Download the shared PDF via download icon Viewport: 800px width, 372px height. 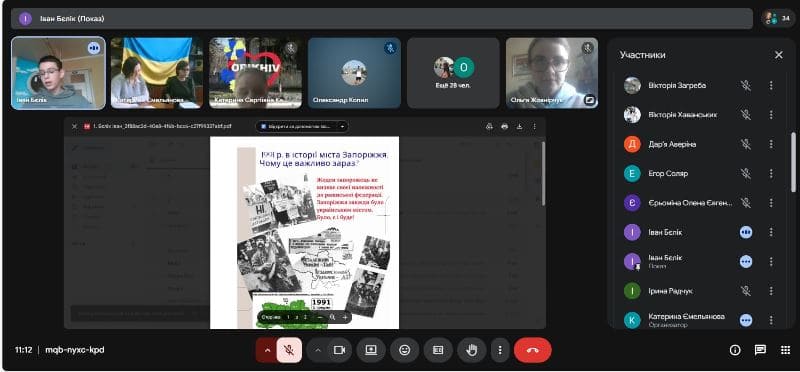519,127
